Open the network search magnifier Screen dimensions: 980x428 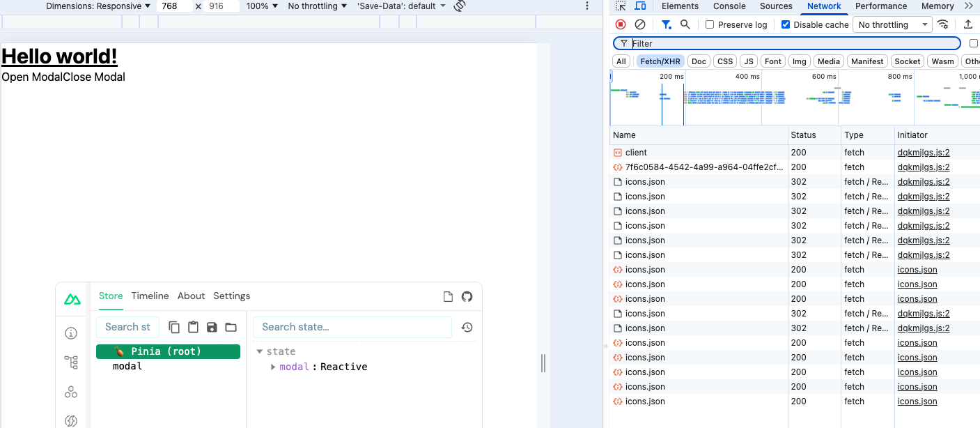tap(685, 24)
